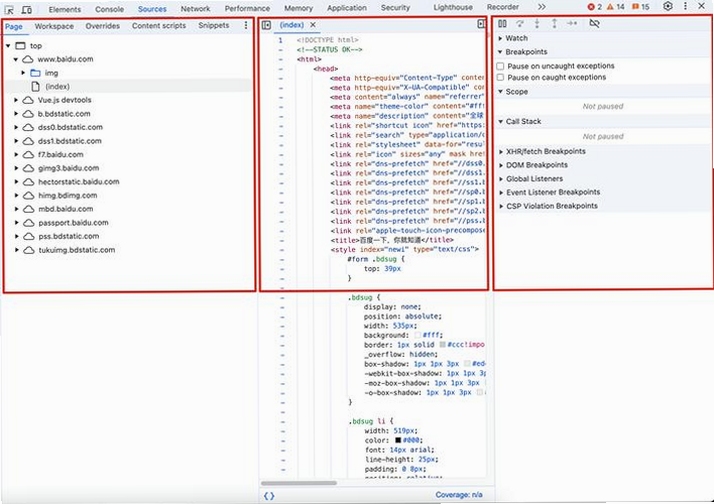Image resolution: width=714 pixels, height=504 pixels.
Task: Expand the dss0.bdstatic.com domain
Action: [x=16, y=127]
